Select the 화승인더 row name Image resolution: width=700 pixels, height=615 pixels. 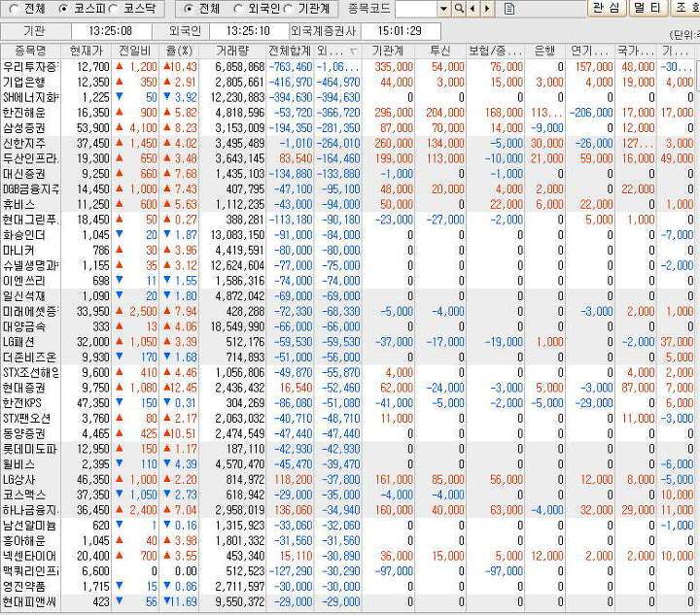point(24,234)
